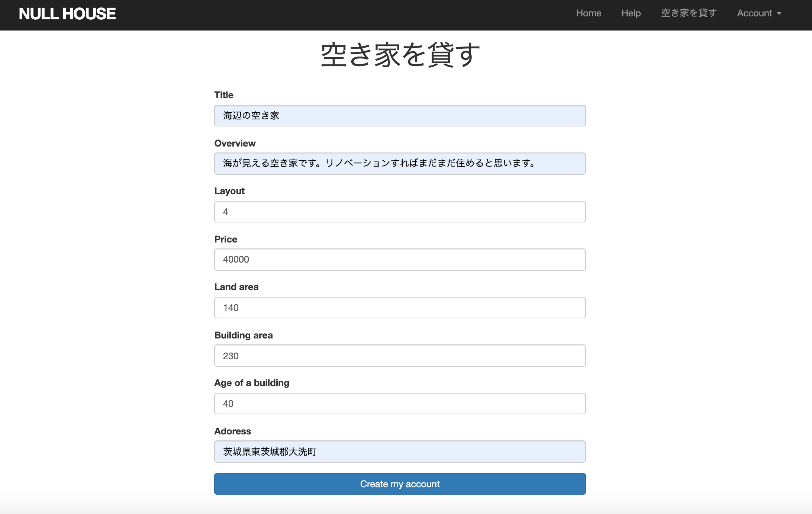This screenshot has width=812, height=514.
Task: Select the Title input containing 海辺の空き家
Action: tap(400, 116)
